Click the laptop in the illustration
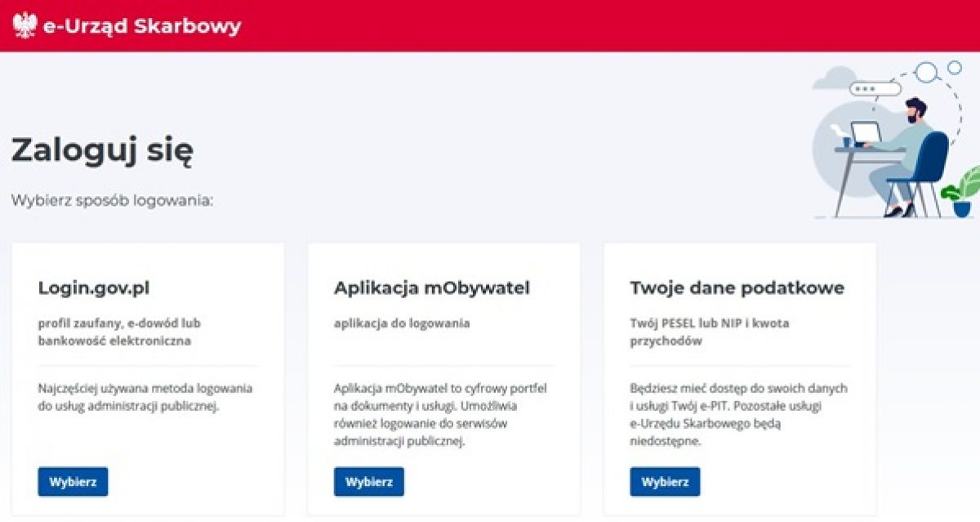 pos(866,133)
